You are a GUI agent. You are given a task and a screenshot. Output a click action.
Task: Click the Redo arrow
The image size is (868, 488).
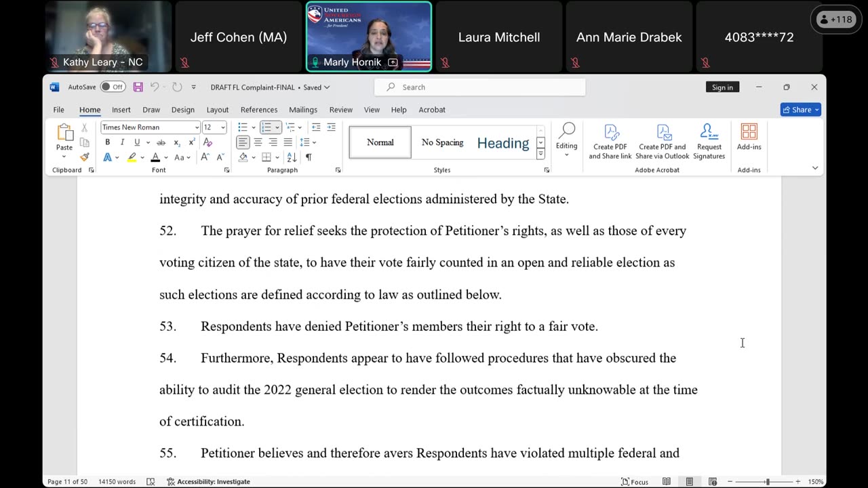pyautogui.click(x=177, y=87)
